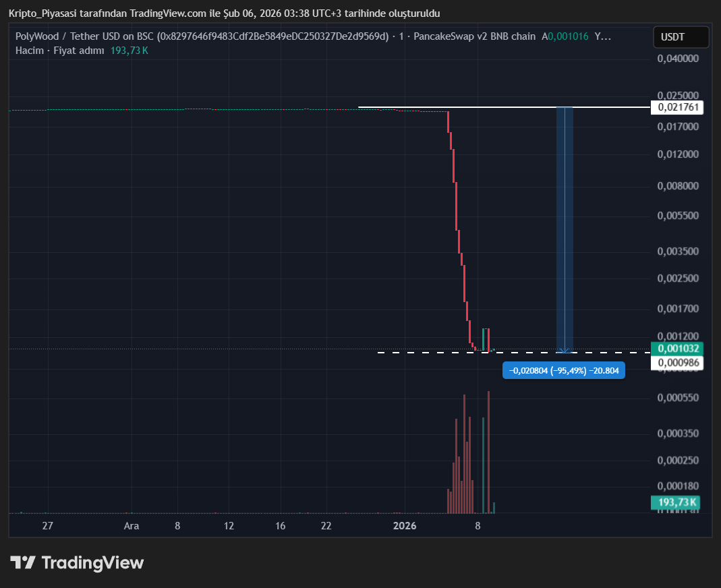Select the tall green candle near the bottom
Viewport: 721px width, 588px height.
pos(484,339)
